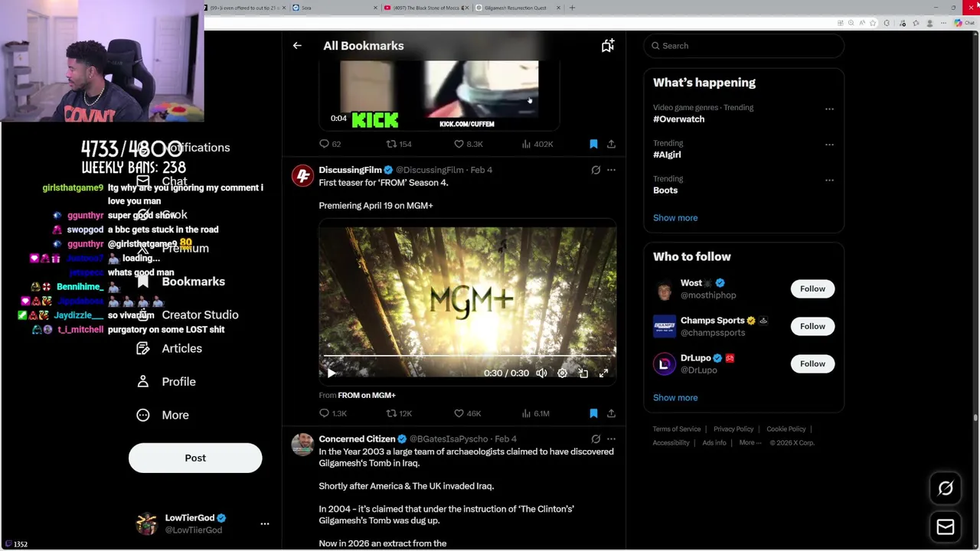Click the Post button
Screen dimensions: 980x551
195,458
